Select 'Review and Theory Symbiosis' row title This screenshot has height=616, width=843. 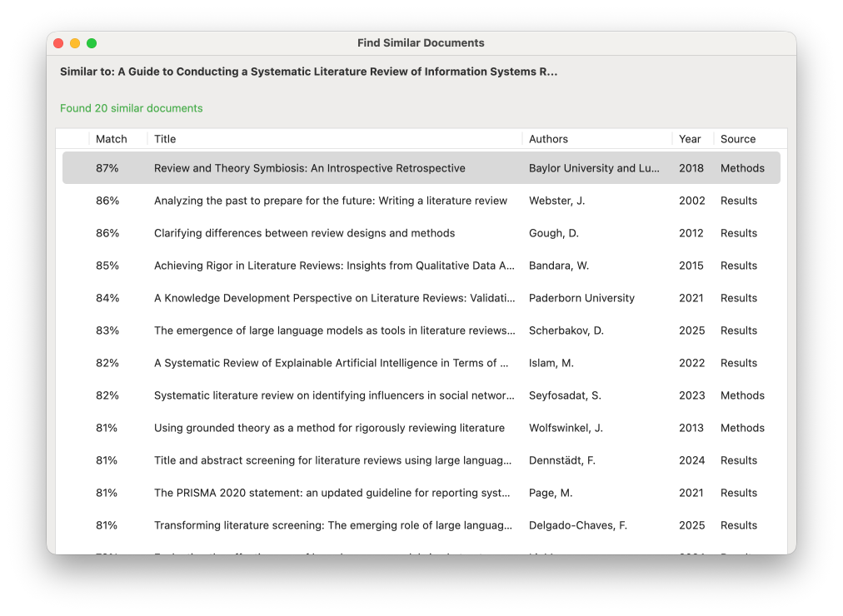point(310,168)
